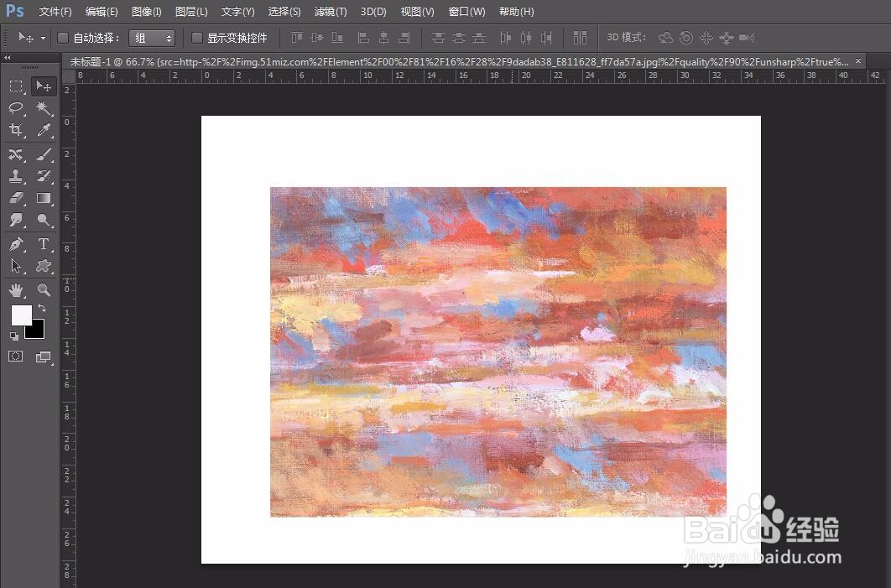Click Align bottom edges icon
This screenshot has width=891, height=588.
coord(337,38)
